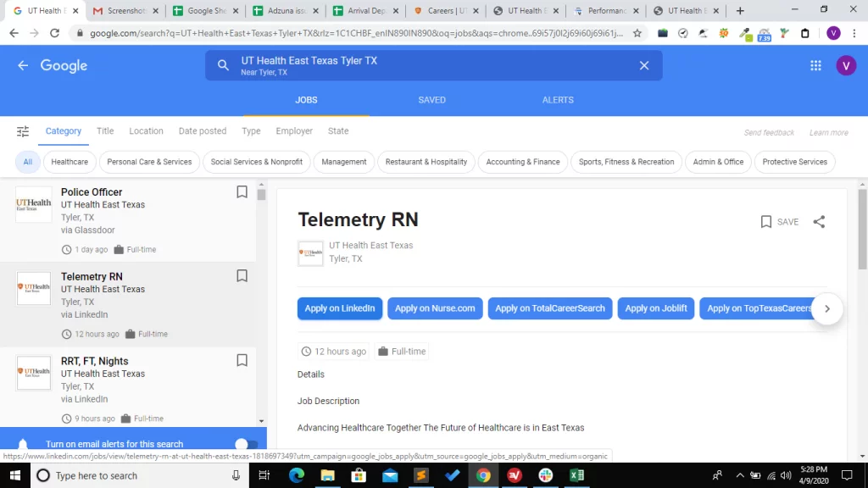Filter by Personal Care & Services
Screen dimensions: 868x488
(149, 162)
